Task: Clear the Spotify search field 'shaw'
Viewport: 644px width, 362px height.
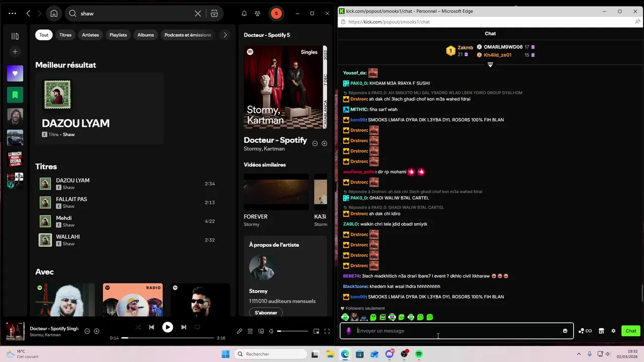Action: point(198,14)
